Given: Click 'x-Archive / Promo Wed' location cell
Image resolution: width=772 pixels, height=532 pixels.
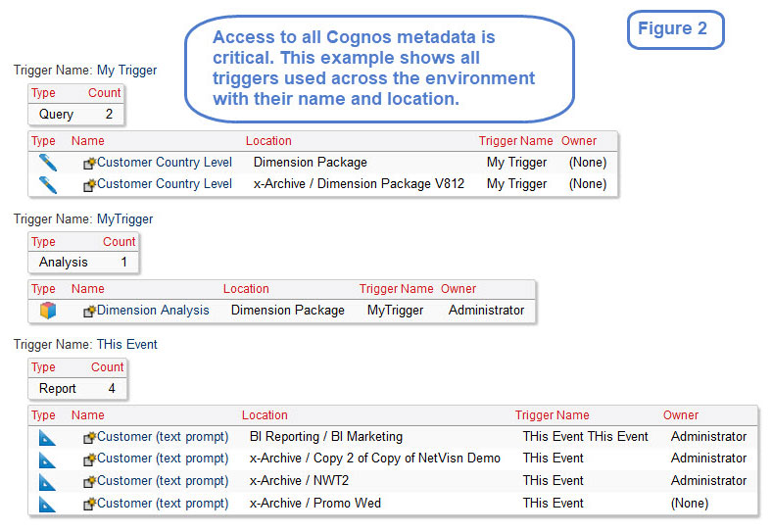Looking at the screenshot, I should point(315,503).
